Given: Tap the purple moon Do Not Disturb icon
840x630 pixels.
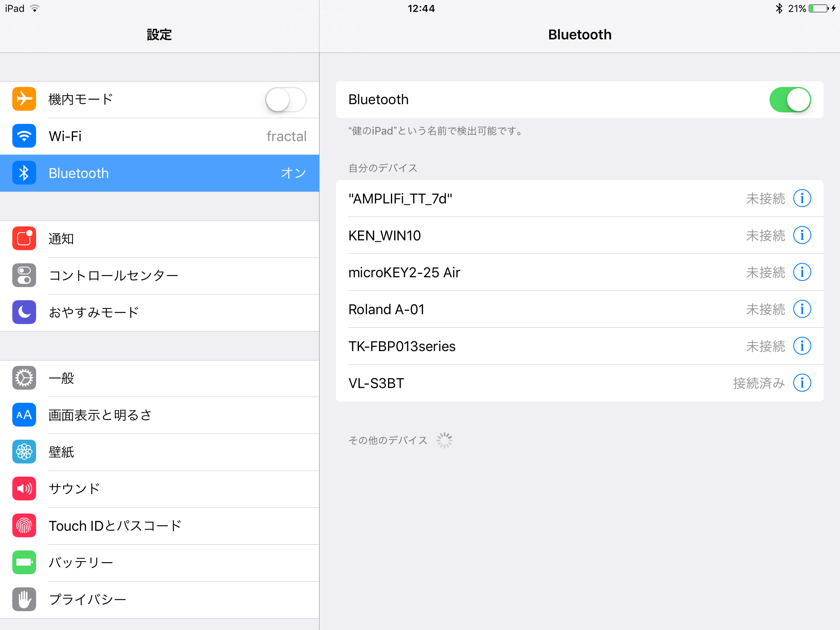Looking at the screenshot, I should point(24,313).
